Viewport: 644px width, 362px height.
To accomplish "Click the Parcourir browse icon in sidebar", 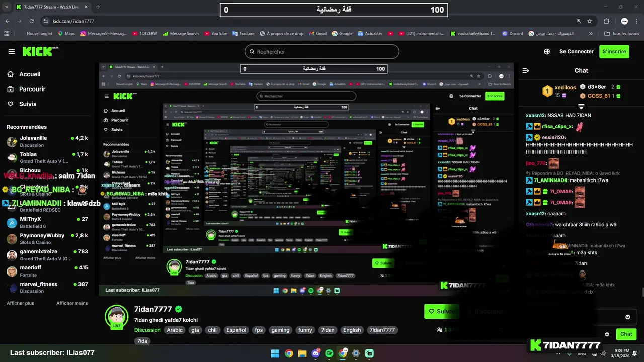I will (10, 89).
